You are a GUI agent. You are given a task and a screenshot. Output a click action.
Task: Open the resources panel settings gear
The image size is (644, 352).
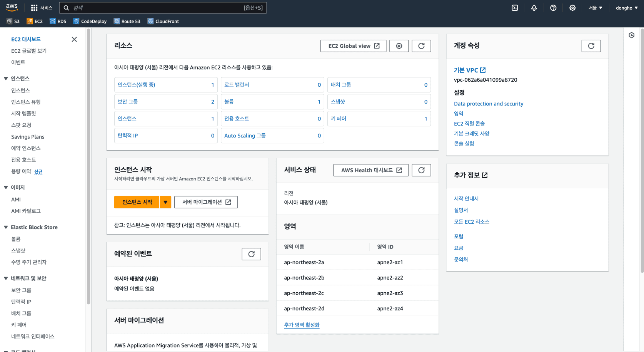point(399,46)
